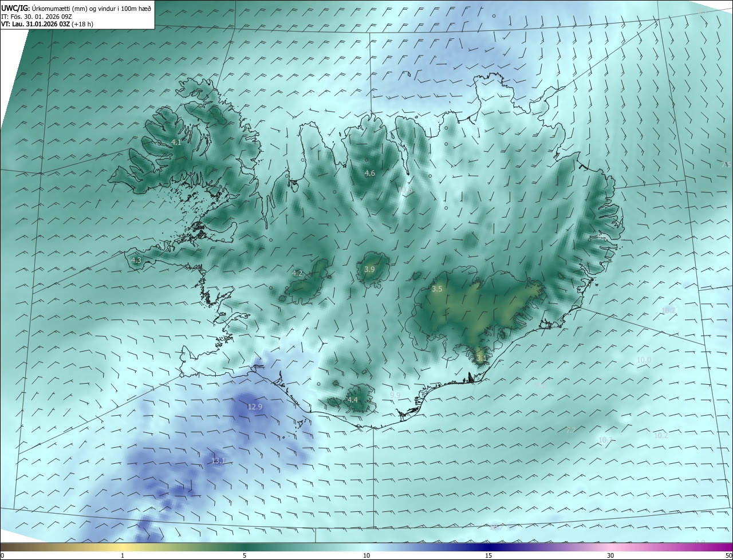Viewport: 733px width, 560px height.
Task: Click the 13.1 value southwest of Iceland
Action: pyautogui.click(x=219, y=460)
